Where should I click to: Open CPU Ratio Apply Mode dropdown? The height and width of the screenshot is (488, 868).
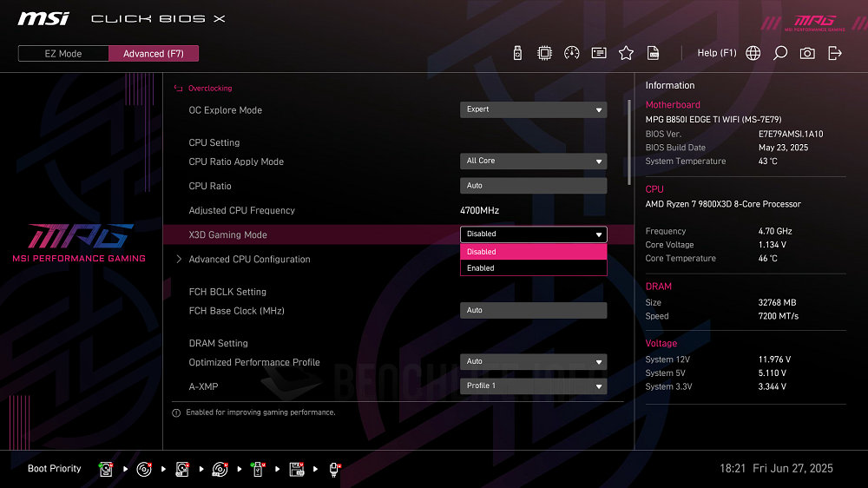point(533,162)
